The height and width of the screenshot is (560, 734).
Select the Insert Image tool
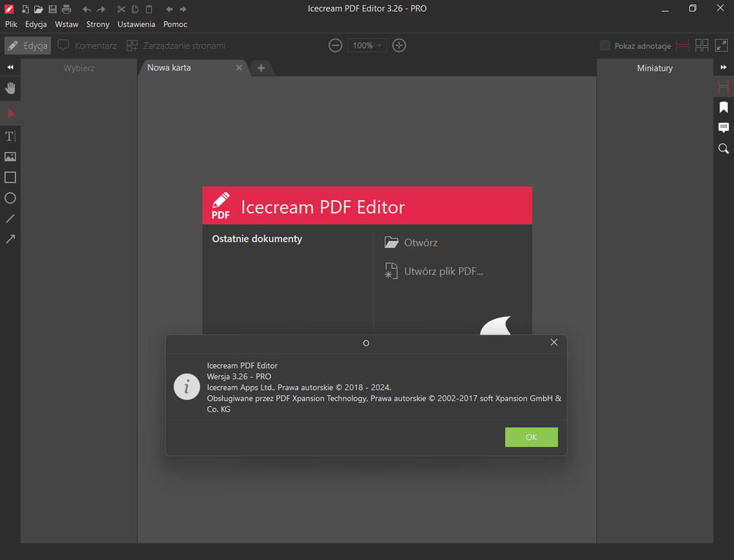point(10,157)
